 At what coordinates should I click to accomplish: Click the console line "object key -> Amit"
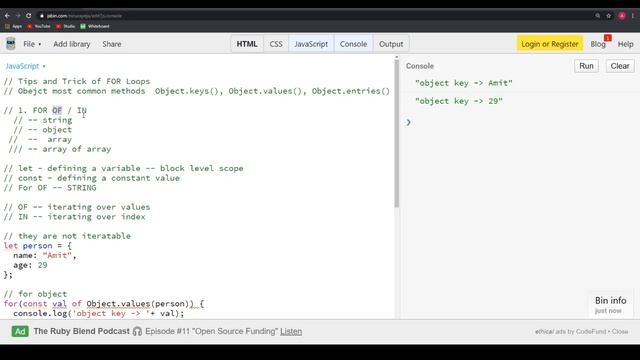(x=464, y=83)
